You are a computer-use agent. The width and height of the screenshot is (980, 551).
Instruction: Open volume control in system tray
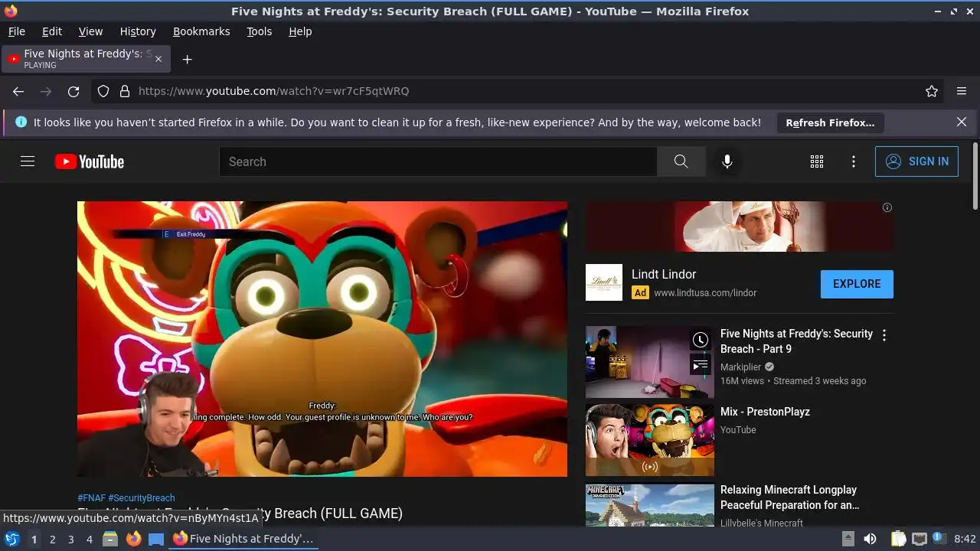coord(870,539)
